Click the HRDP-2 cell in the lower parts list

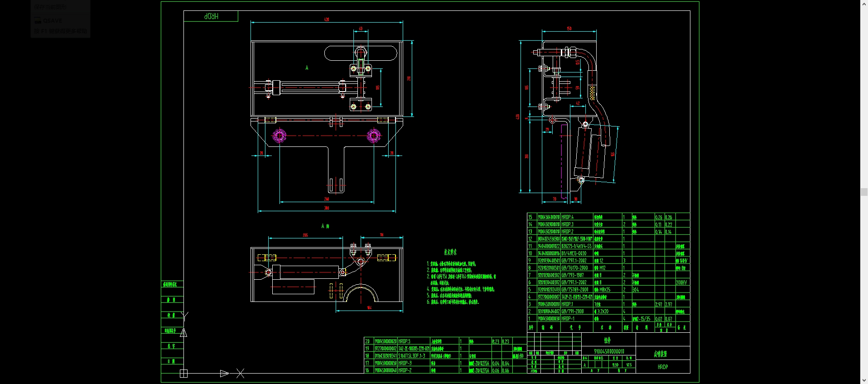(405, 370)
